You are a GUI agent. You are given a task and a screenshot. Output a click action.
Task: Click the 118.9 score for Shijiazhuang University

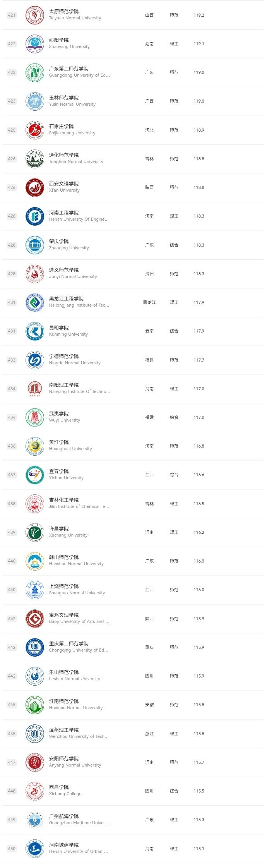click(199, 130)
